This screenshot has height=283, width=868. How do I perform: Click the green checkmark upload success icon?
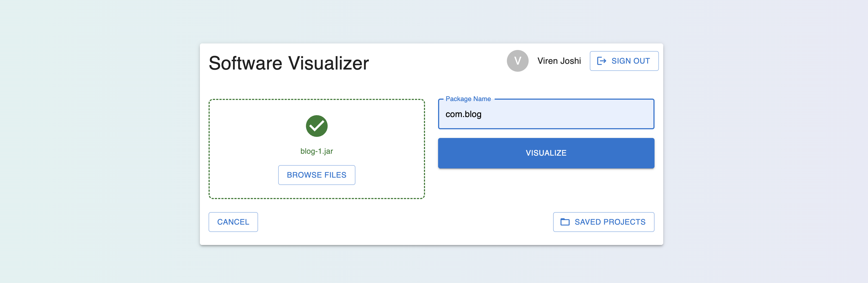[x=317, y=126]
